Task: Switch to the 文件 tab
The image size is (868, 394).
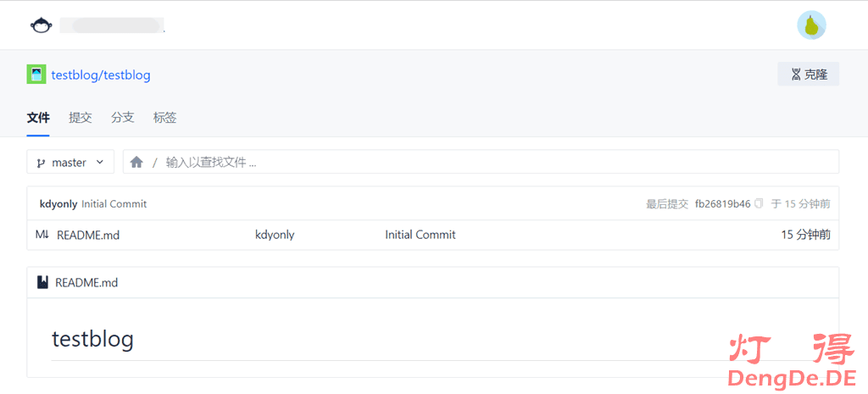Action: (38, 118)
